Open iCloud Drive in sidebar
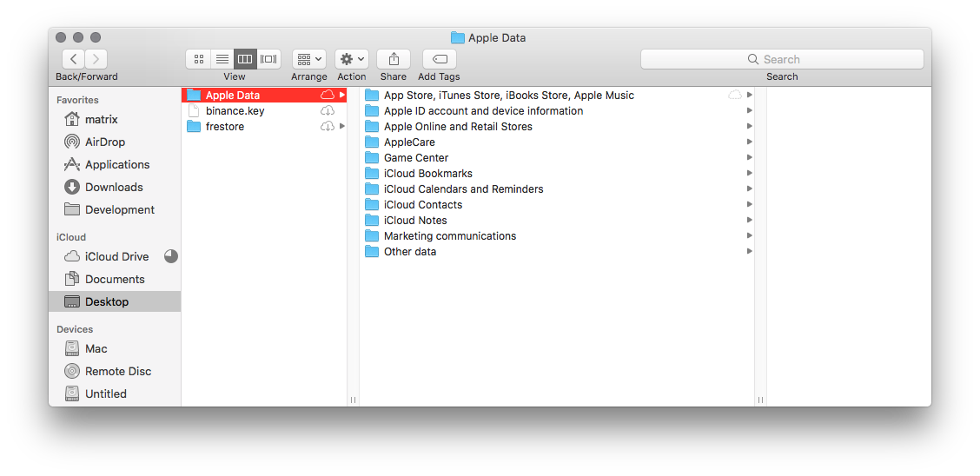 115,256
